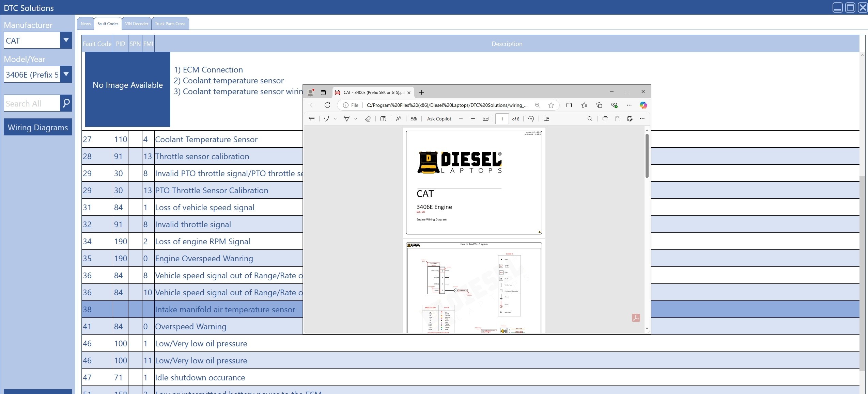Click the search magnifier icon beside Search All
868x394 pixels.
point(66,103)
